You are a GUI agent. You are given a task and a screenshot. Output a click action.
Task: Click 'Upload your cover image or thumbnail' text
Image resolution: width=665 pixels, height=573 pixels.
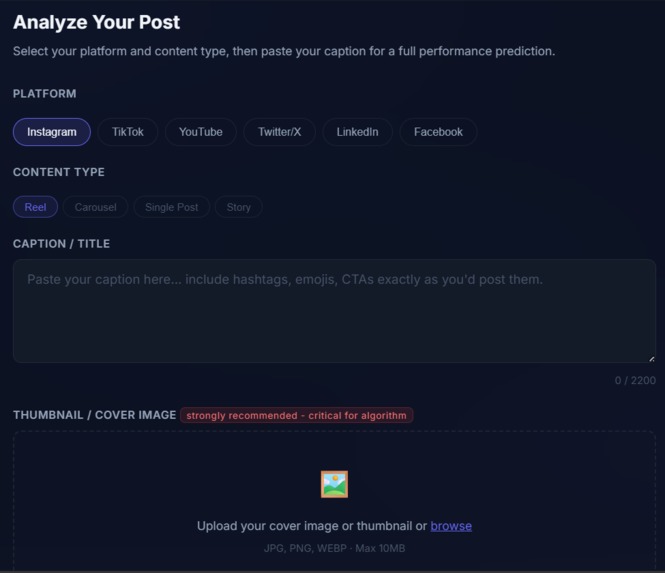[x=312, y=526]
